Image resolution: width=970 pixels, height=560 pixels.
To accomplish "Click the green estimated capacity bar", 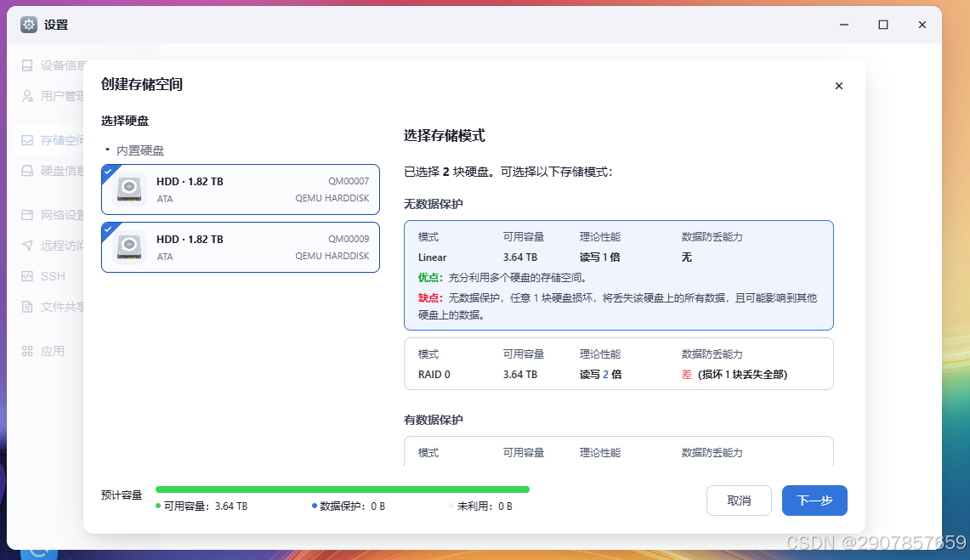I will (x=342, y=489).
